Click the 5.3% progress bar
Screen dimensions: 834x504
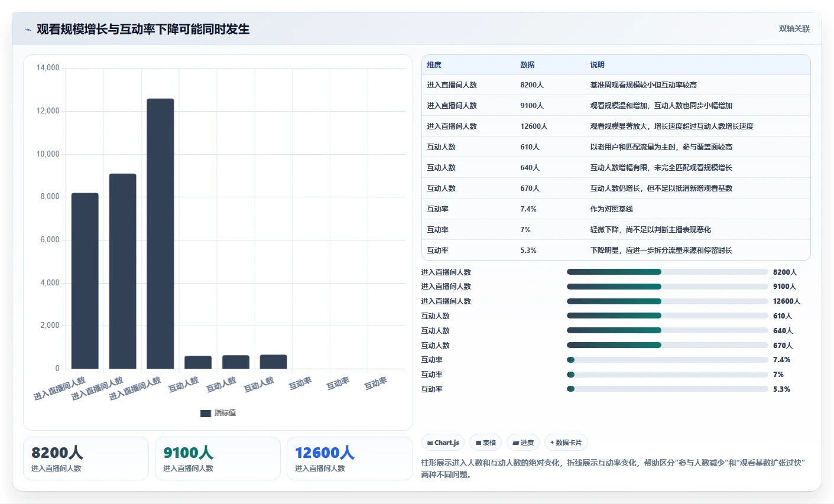(x=667, y=389)
